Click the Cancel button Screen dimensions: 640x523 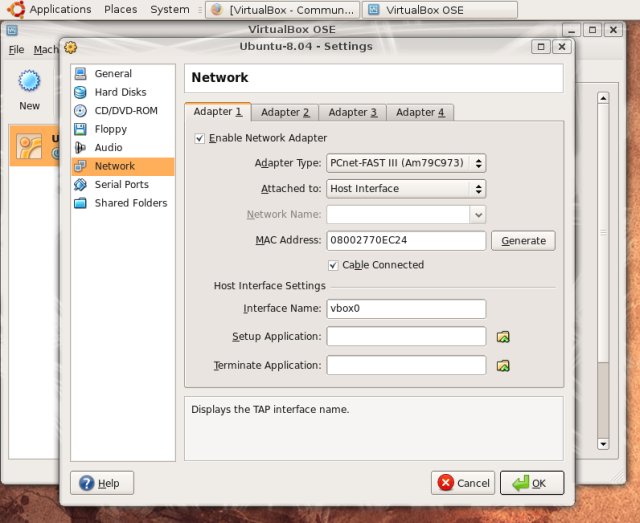coord(463,483)
